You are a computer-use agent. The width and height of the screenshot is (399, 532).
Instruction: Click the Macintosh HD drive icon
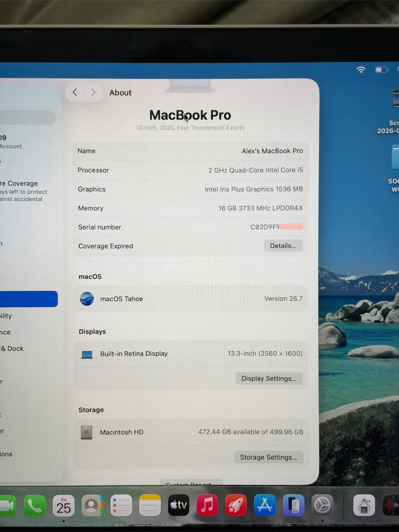(x=87, y=432)
